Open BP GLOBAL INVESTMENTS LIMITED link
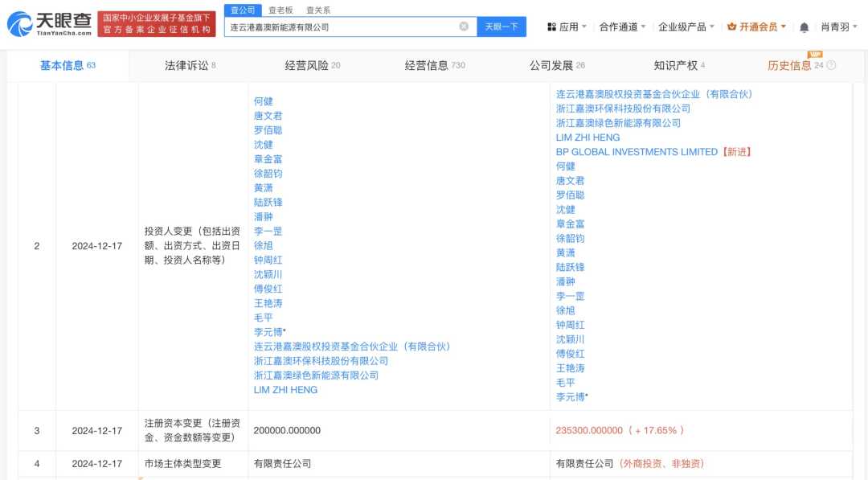This screenshot has height=480, width=868. click(x=636, y=152)
